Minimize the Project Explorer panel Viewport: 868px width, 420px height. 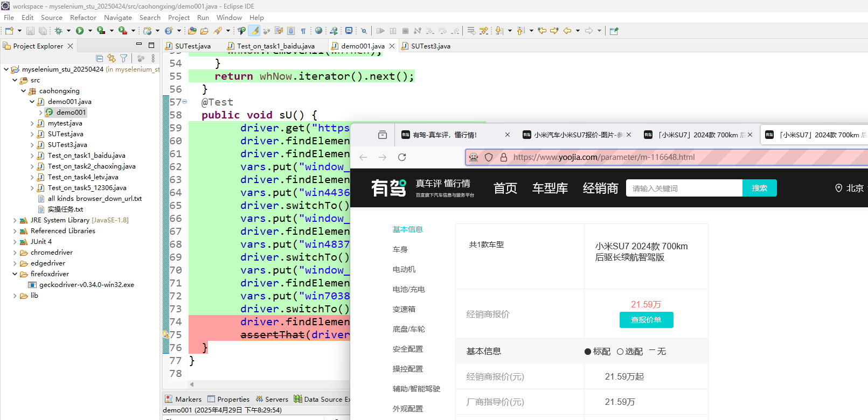pos(139,45)
